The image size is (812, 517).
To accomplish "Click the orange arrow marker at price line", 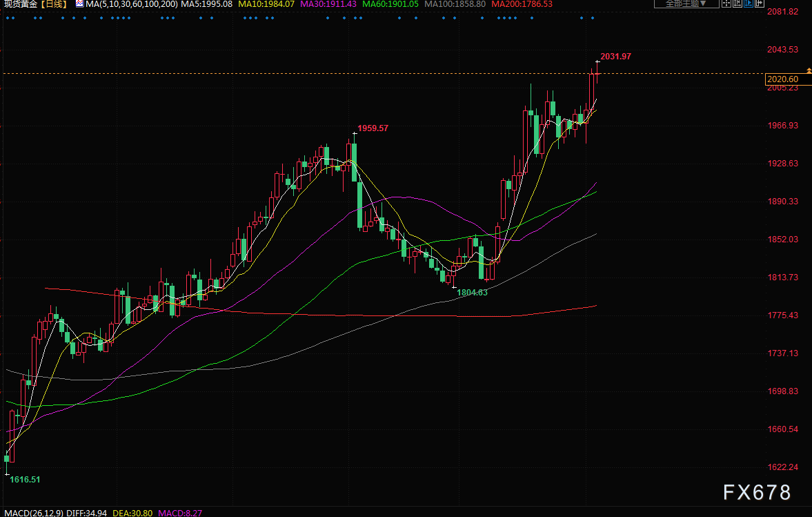I will 809,70.
